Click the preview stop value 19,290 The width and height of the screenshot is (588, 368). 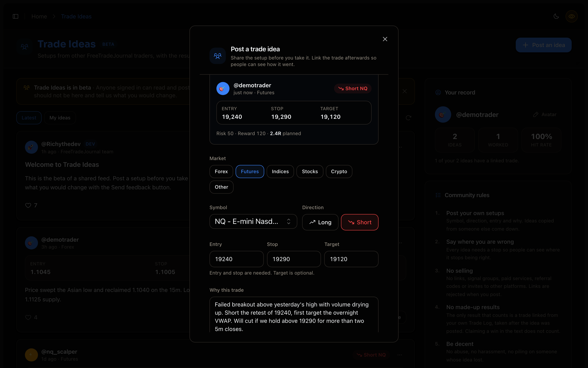click(x=281, y=117)
